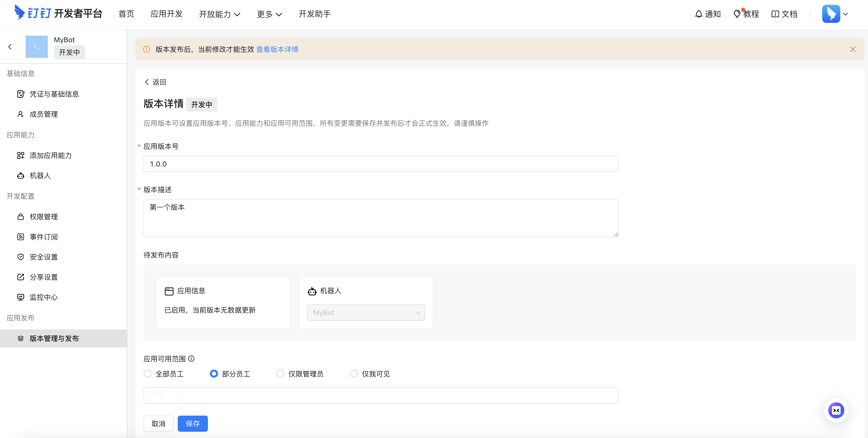Viewport: 868px width, 438px height.
Task: Expand the 开放能力 dropdown menu
Action: [x=220, y=14]
